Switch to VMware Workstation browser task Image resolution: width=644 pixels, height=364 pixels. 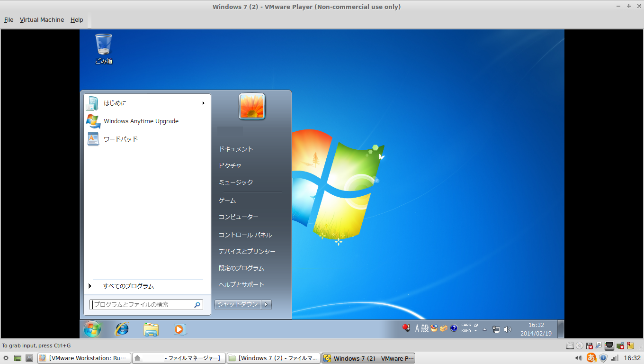(84, 358)
